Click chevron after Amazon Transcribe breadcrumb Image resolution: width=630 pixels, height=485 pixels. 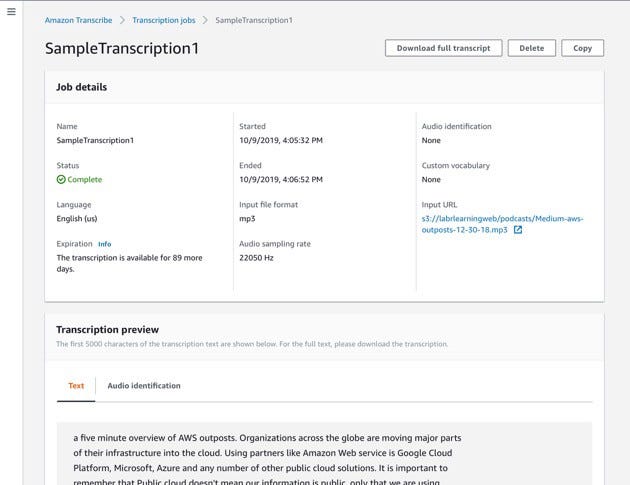click(x=122, y=20)
